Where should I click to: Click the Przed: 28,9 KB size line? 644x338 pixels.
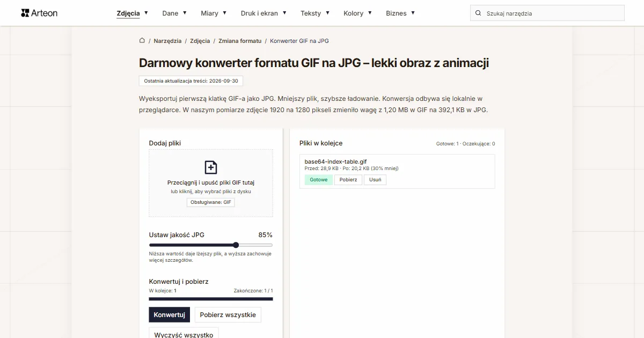point(352,168)
